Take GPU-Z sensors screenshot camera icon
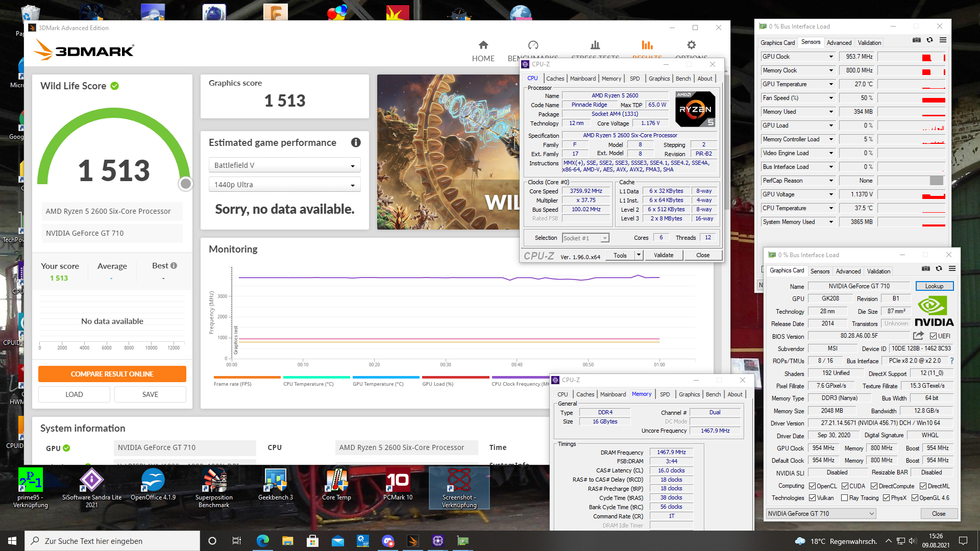The height and width of the screenshot is (551, 980). pyautogui.click(x=917, y=40)
